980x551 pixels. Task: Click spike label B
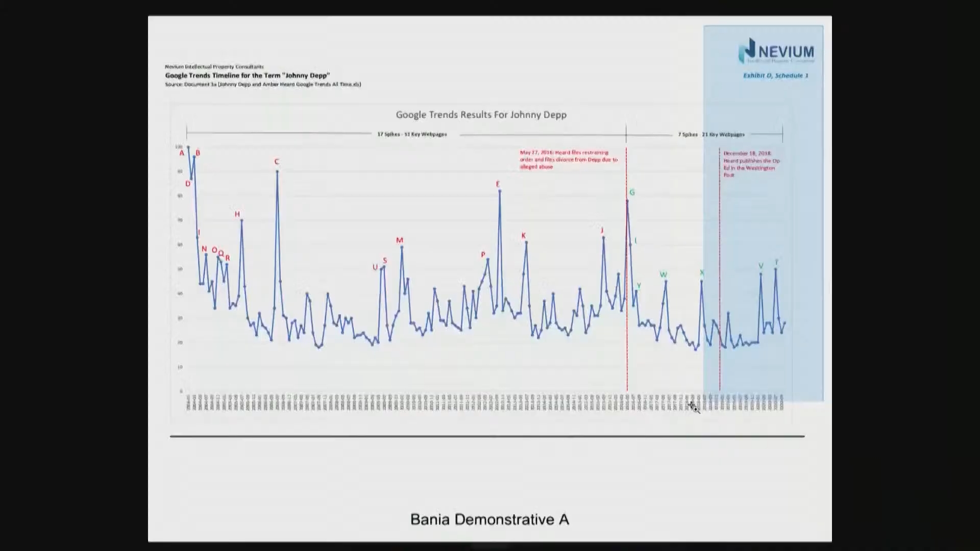[198, 153]
